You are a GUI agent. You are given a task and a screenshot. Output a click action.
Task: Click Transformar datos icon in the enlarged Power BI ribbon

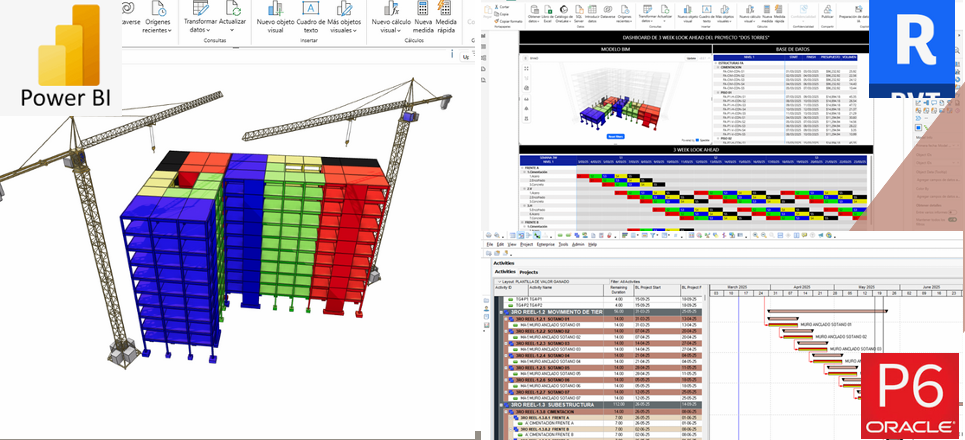click(x=200, y=8)
